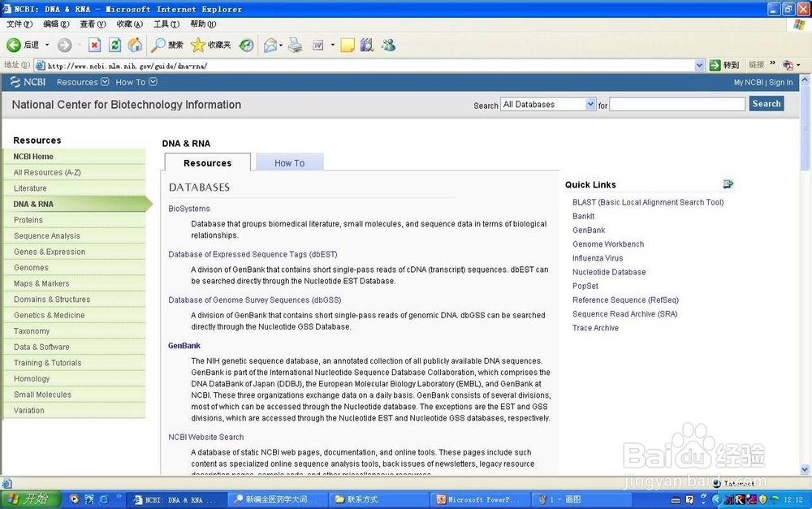Click the vertical scrollbar up arrow

(805, 80)
